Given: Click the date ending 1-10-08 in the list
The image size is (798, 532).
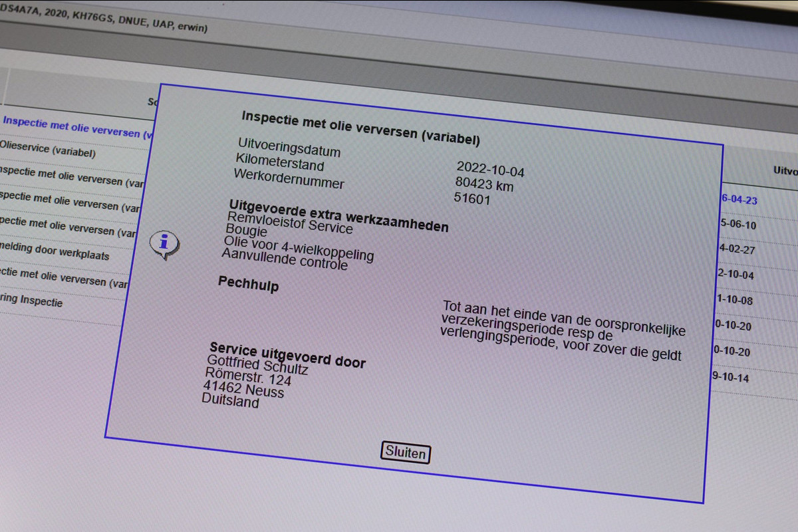Looking at the screenshot, I should click(734, 300).
